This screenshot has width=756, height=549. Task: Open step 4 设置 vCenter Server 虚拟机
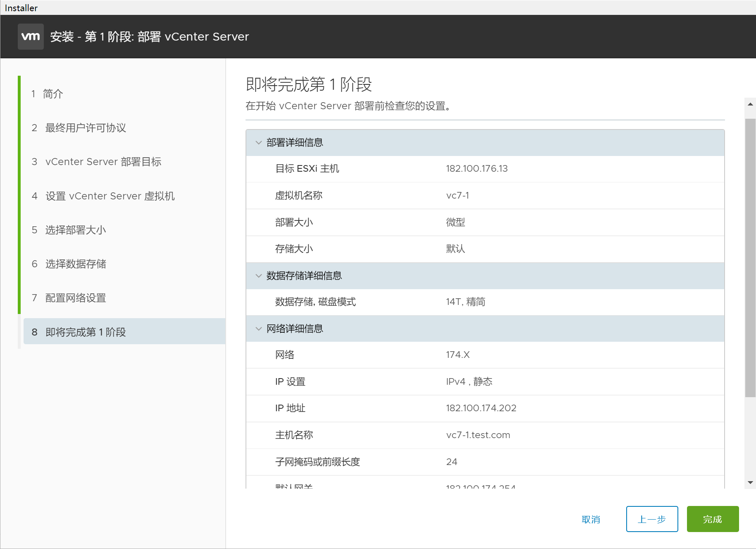pyautogui.click(x=110, y=196)
